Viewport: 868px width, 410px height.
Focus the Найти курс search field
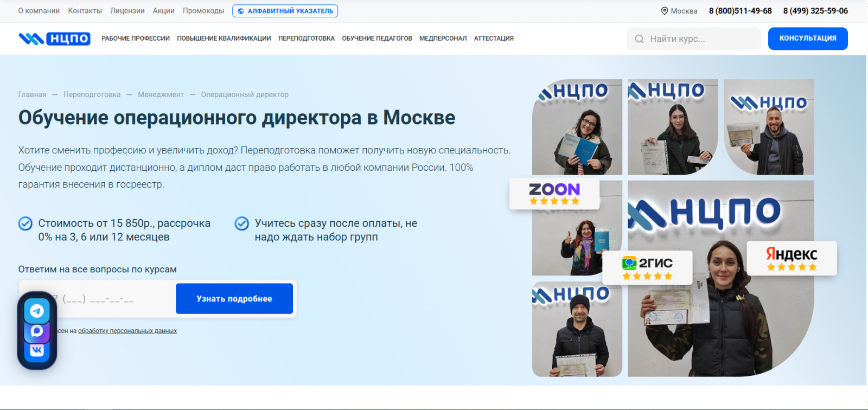click(694, 39)
